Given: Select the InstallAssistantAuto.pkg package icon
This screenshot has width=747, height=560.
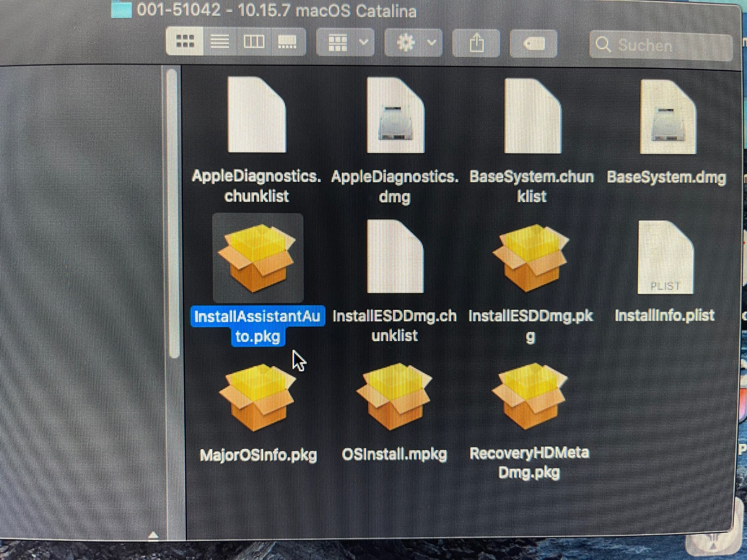Looking at the screenshot, I should coord(257,258).
